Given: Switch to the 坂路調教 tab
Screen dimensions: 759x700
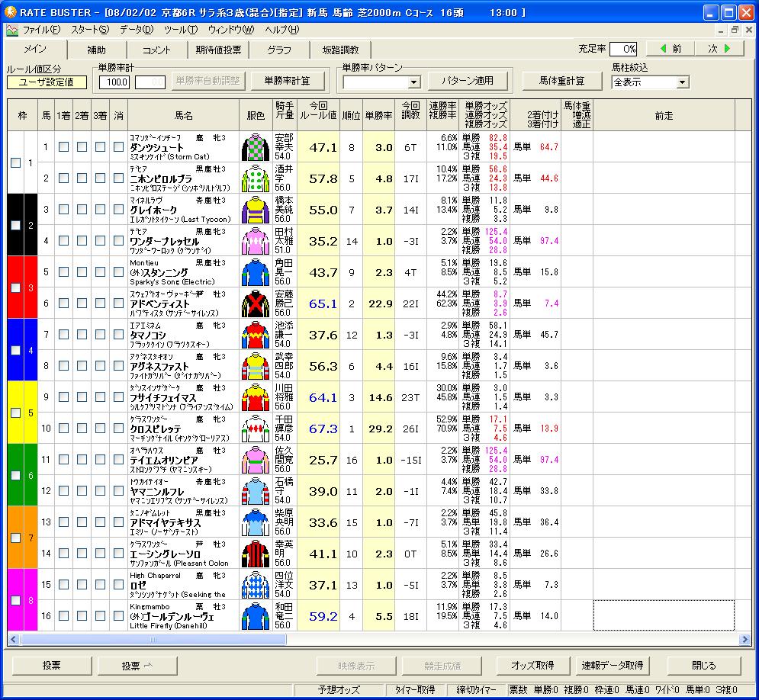Looking at the screenshot, I should coord(340,50).
